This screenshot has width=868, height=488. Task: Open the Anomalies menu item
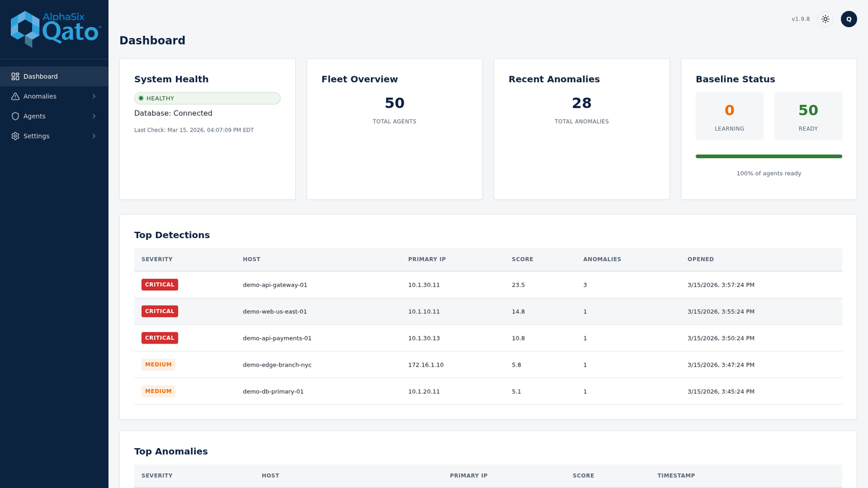click(54, 96)
